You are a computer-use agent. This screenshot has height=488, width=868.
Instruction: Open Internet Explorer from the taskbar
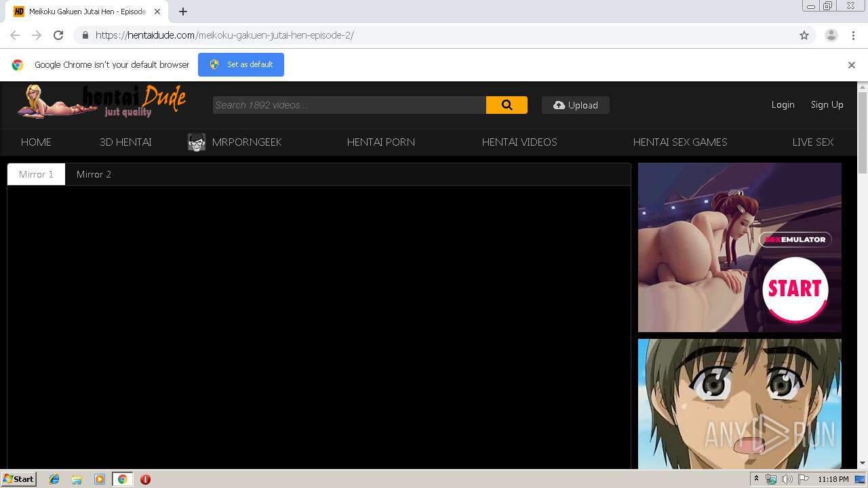[x=54, y=479]
